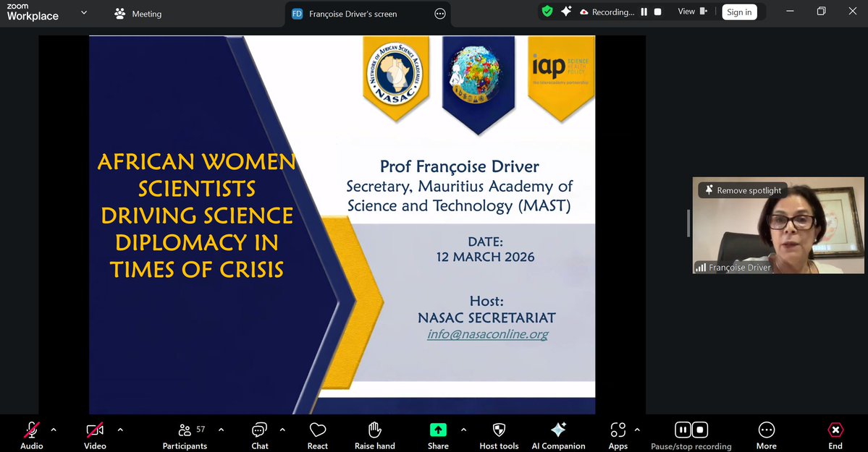This screenshot has height=452, width=868.
Task: Open the Participants list
Action: click(184, 432)
